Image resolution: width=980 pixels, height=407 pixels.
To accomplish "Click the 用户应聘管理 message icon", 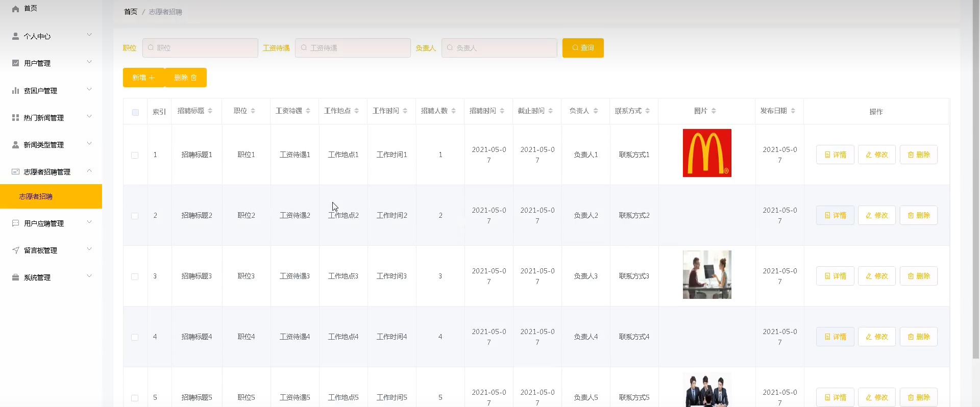I will pyautogui.click(x=15, y=223).
